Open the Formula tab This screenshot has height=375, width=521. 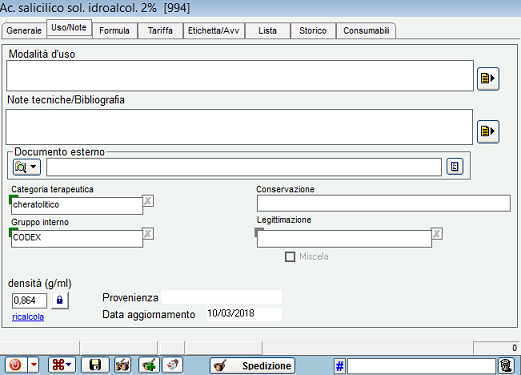click(114, 31)
